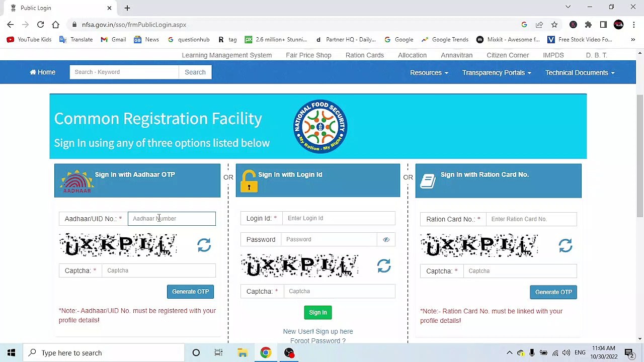
Task: Focus the Aadhaar Number input field
Action: point(172,219)
